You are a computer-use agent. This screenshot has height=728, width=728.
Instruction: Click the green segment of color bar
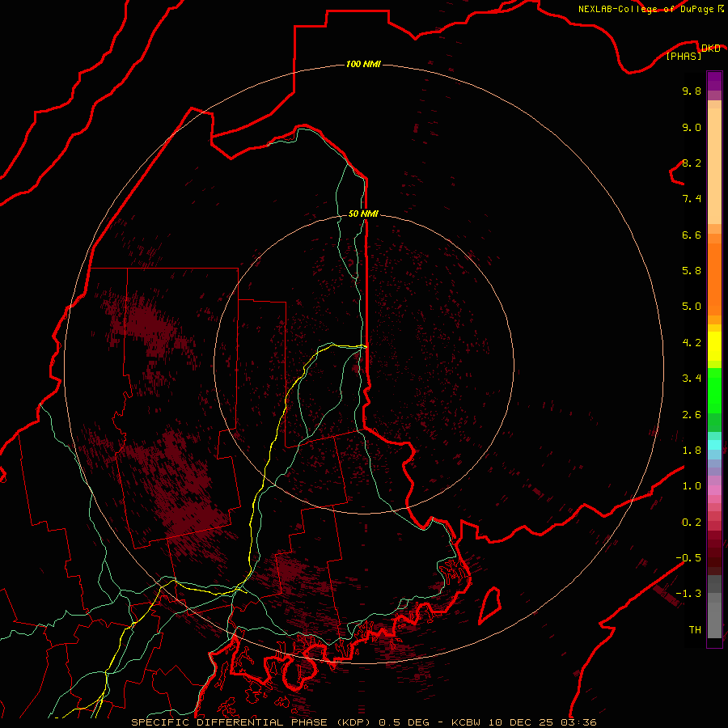[714, 390]
